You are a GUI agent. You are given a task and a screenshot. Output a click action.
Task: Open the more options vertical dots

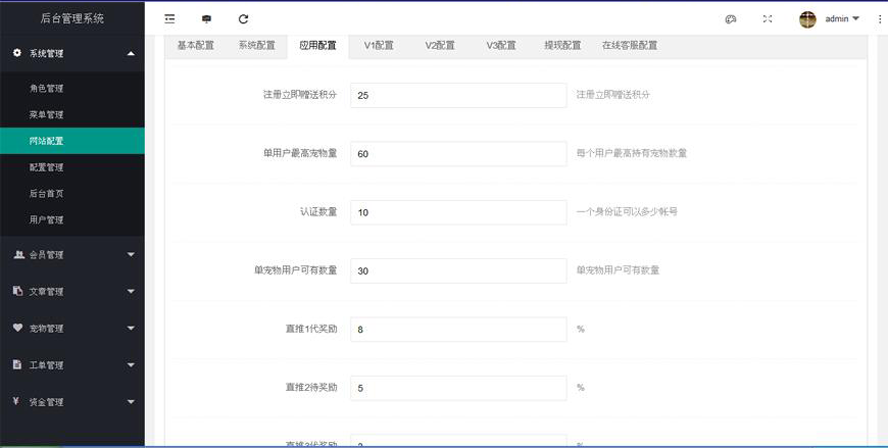[880, 19]
